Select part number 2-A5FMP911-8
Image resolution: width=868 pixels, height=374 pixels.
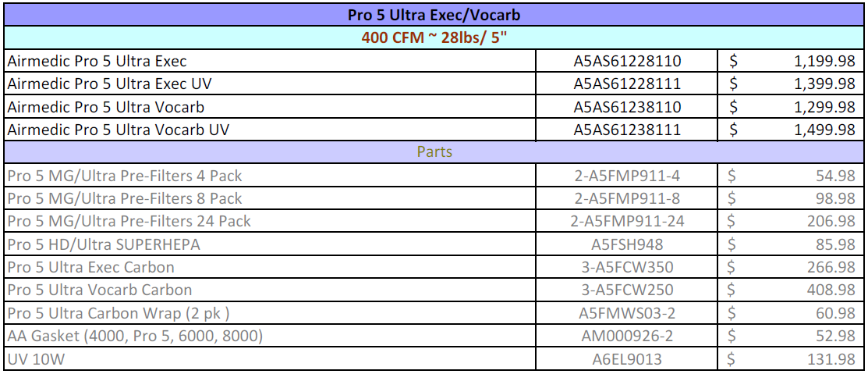(x=627, y=198)
